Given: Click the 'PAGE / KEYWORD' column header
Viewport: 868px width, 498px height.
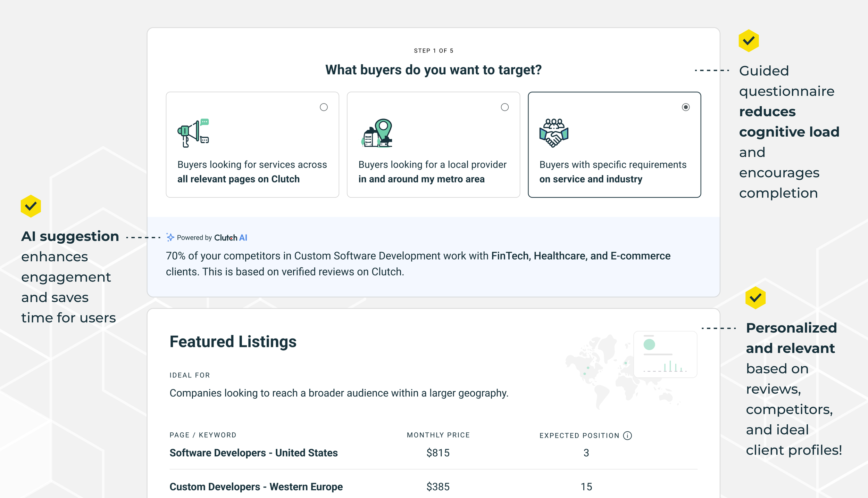Looking at the screenshot, I should click(203, 435).
